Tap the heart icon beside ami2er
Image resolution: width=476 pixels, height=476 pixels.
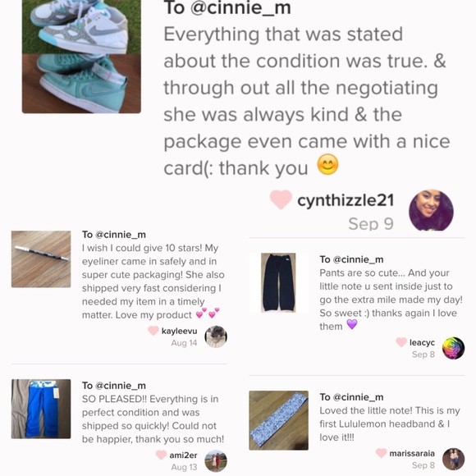click(x=161, y=455)
